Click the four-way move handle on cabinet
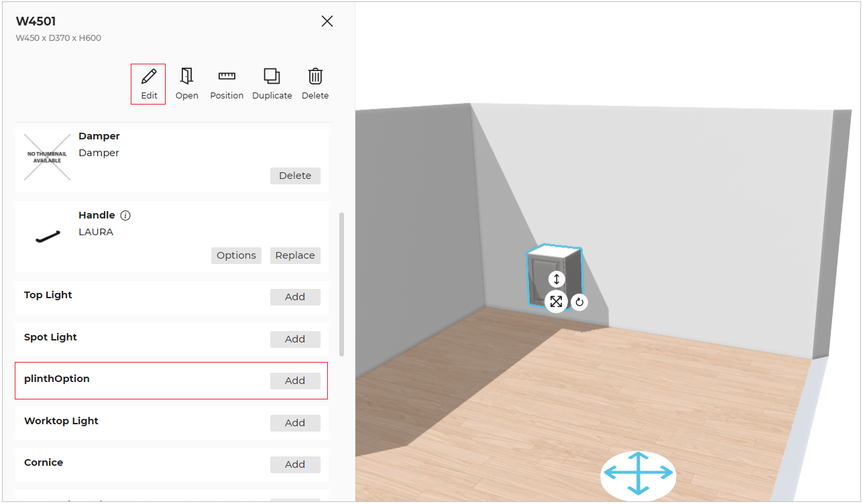Screen dimensions: 863x504 tap(556, 302)
